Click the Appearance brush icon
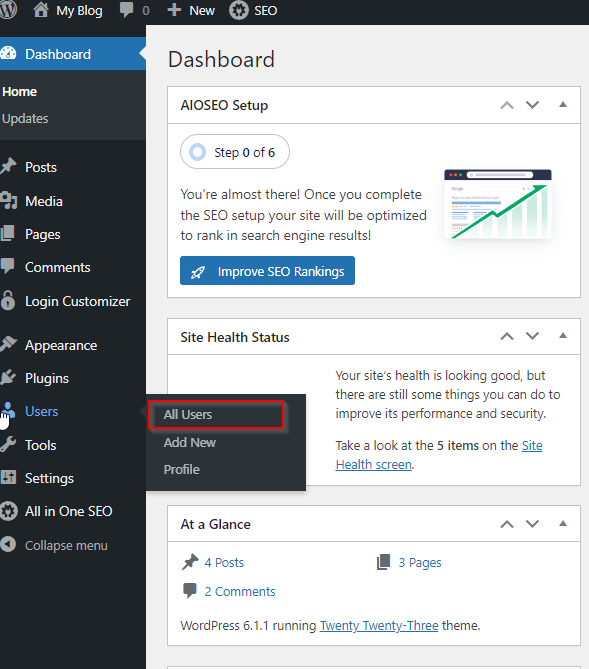This screenshot has width=589, height=669. click(x=8, y=344)
